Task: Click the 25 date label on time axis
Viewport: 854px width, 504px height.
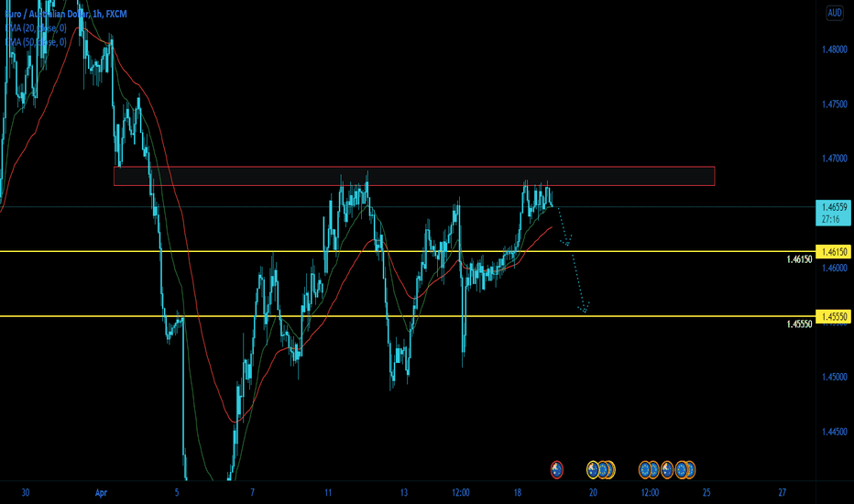Action: click(706, 493)
